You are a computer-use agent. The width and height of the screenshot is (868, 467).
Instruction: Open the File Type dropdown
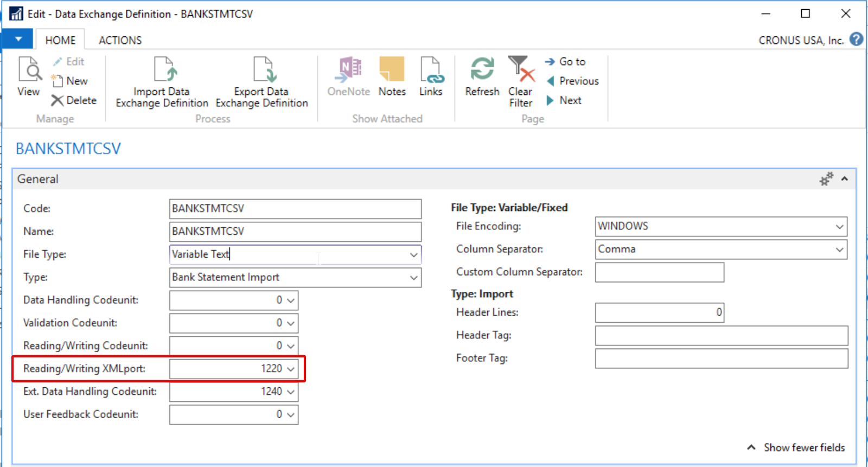point(414,254)
